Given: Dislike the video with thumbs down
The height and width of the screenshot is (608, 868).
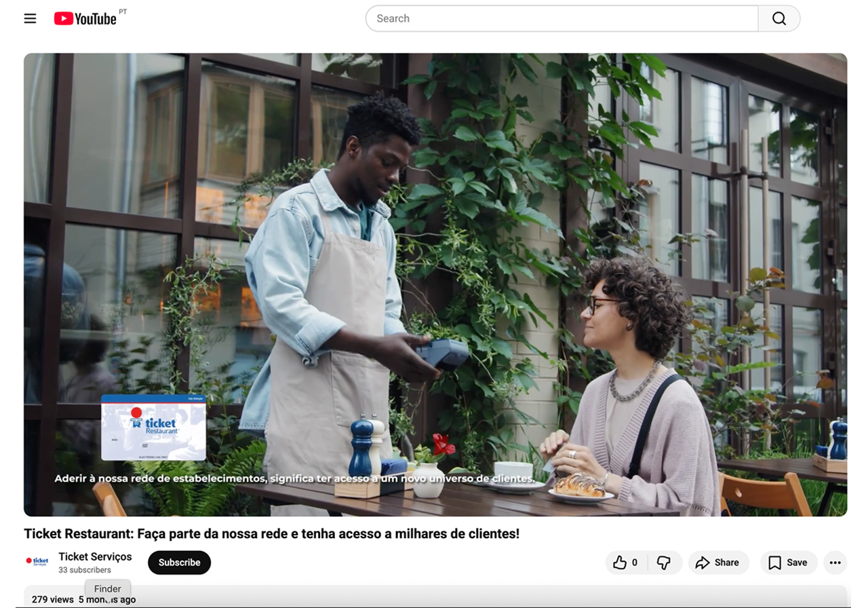Looking at the screenshot, I should point(665,563).
